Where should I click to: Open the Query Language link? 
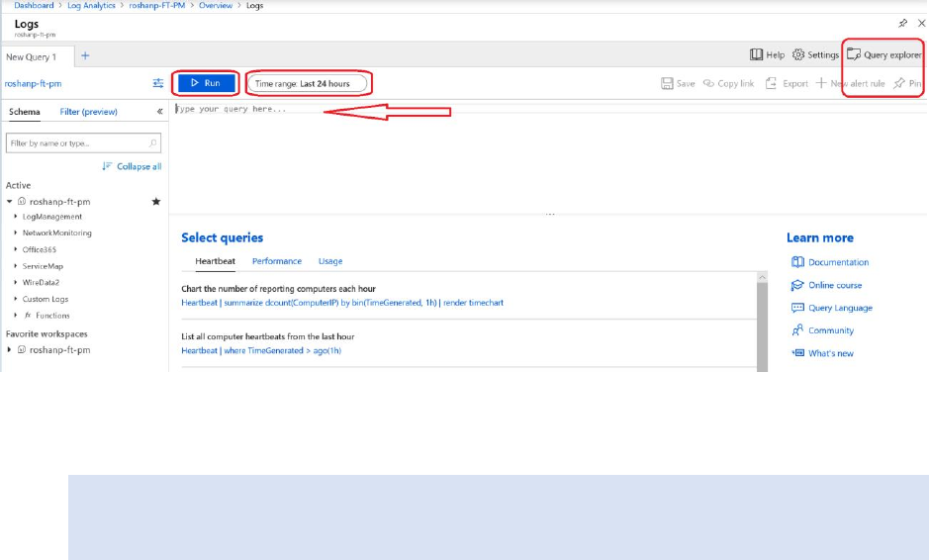[840, 308]
